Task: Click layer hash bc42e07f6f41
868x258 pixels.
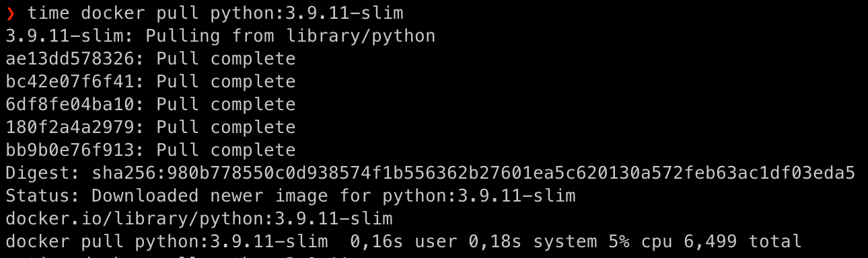Action: [70, 82]
